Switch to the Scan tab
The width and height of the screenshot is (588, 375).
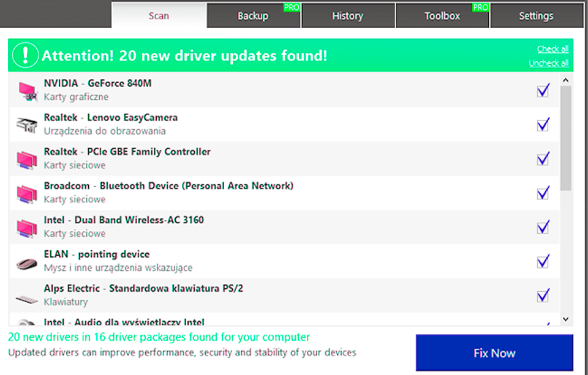tap(159, 15)
